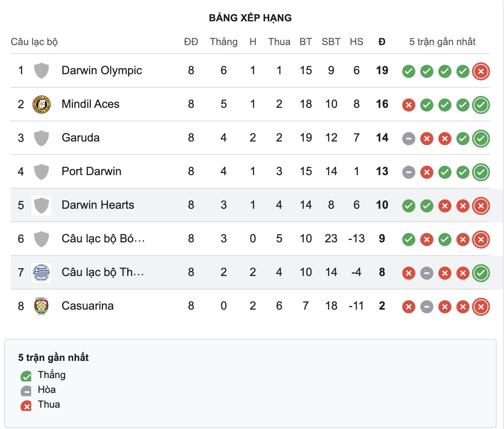Screen dimensions: 504x429
Task: Click the bold Đ points column header
Action: coord(382,42)
